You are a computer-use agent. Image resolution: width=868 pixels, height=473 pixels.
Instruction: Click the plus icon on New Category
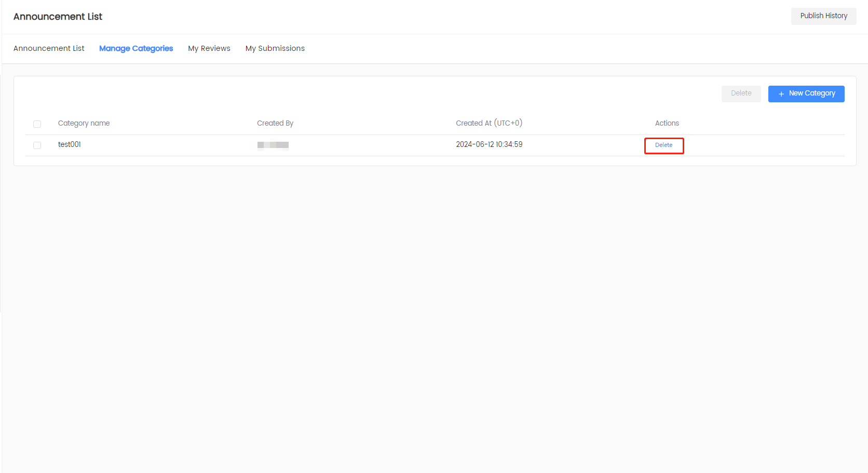coord(781,94)
